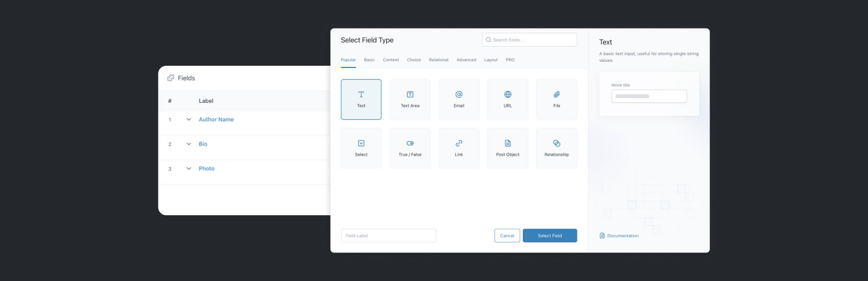Open the Relational tab
This screenshot has width=868, height=281.
point(438,60)
